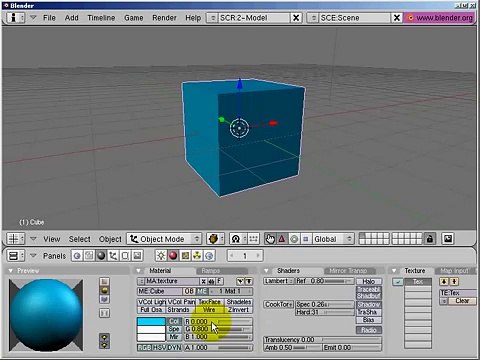Browse materials via MA:texture selector arrow
Image resolution: width=480 pixels, height=360 pixels.
coord(141,281)
